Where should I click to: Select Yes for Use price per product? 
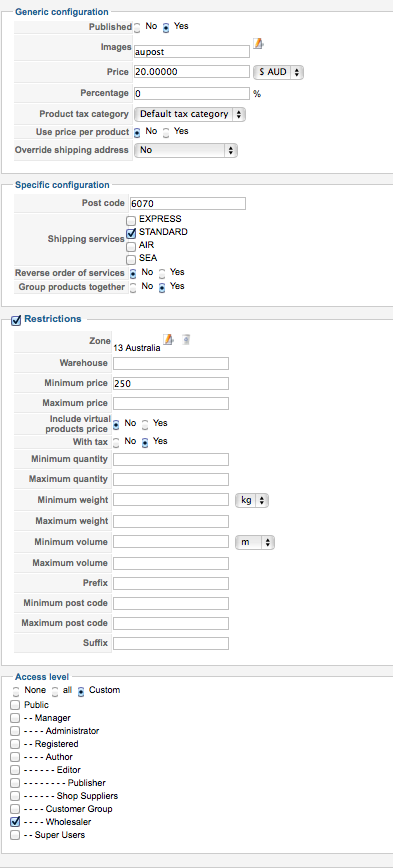166,133
